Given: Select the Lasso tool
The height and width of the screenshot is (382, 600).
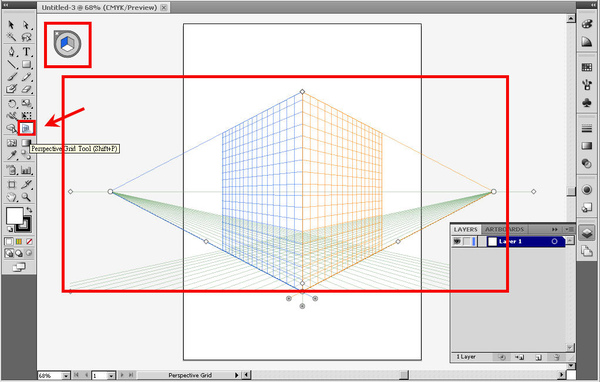Looking at the screenshot, I should pos(26,37).
